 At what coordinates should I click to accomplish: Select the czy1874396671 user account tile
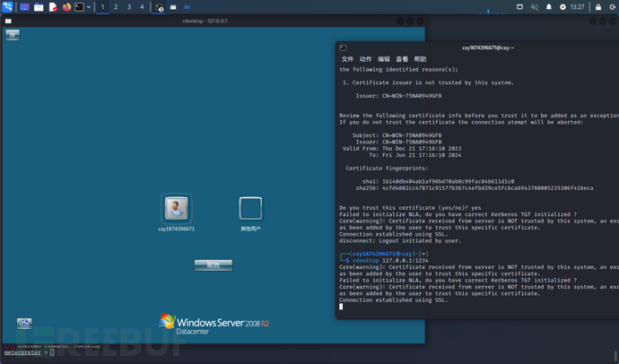[176, 209]
